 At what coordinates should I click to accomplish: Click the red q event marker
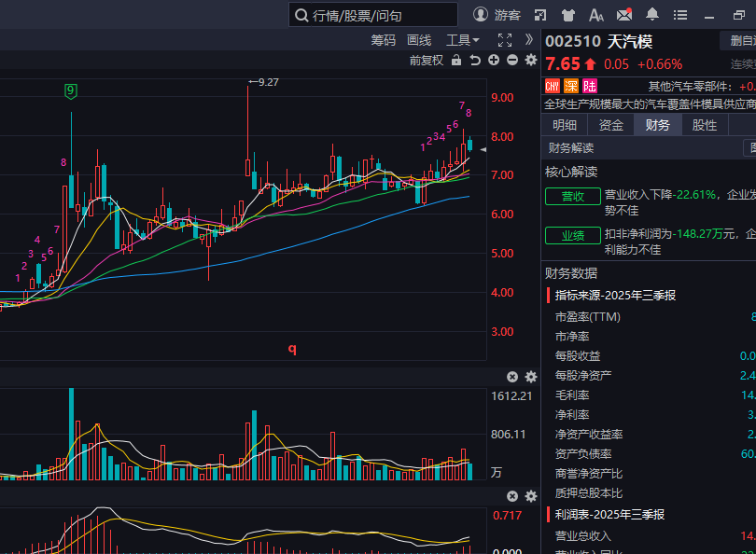292,348
